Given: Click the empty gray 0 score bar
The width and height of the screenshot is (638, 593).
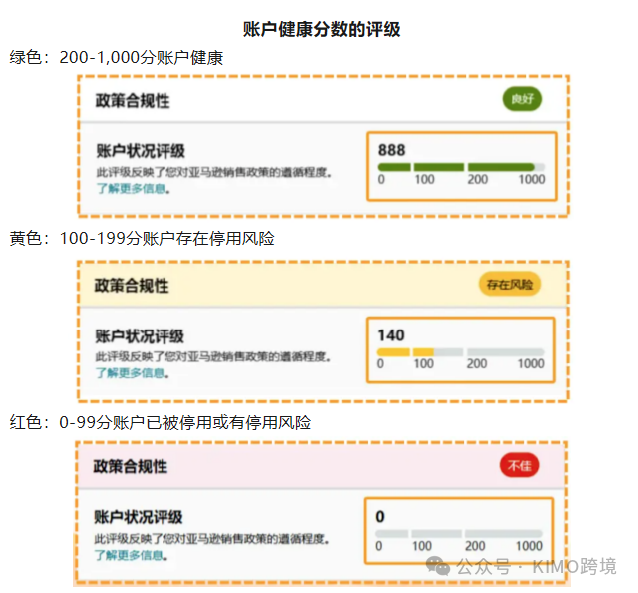Looking at the screenshot, I should pos(459,534).
